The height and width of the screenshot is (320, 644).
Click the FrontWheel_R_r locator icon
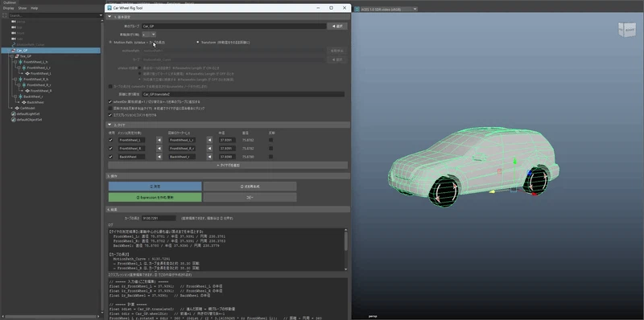[23, 85]
